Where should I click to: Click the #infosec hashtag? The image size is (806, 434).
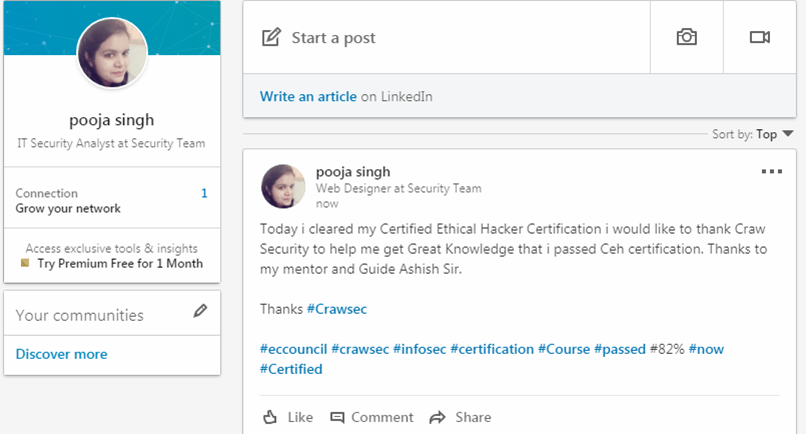(x=419, y=349)
